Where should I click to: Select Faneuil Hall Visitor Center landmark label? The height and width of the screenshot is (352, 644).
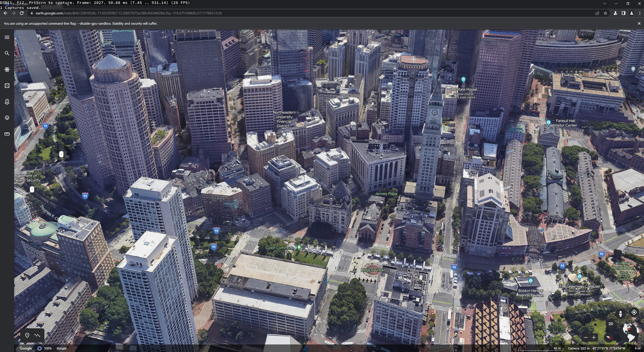coord(565,123)
